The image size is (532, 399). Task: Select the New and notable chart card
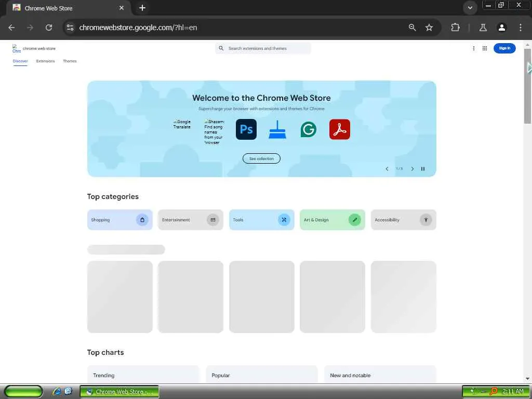(x=380, y=375)
